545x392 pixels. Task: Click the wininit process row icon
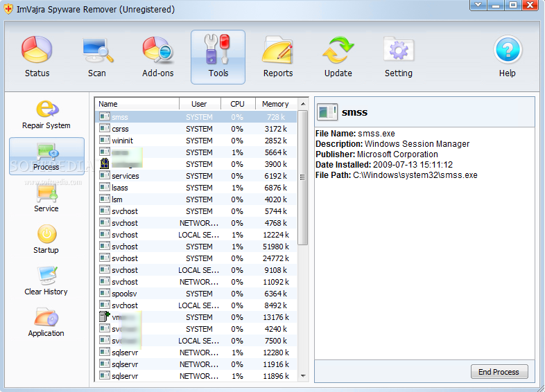105,141
